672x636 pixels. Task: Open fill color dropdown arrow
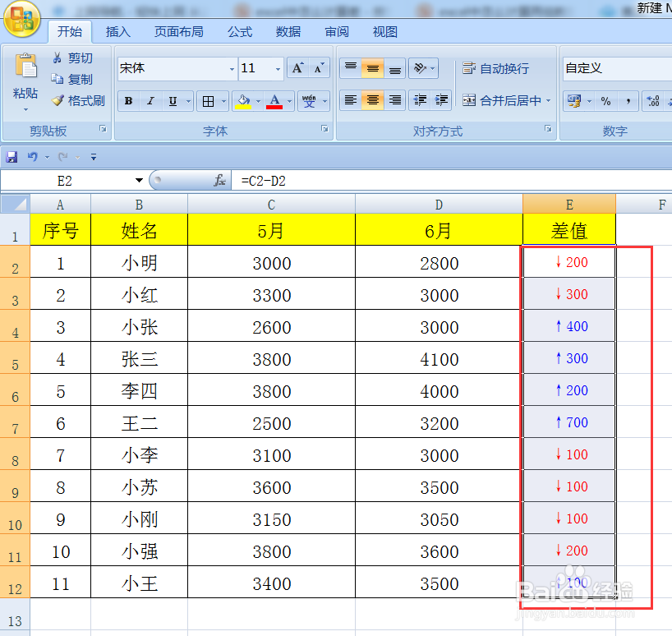click(259, 102)
